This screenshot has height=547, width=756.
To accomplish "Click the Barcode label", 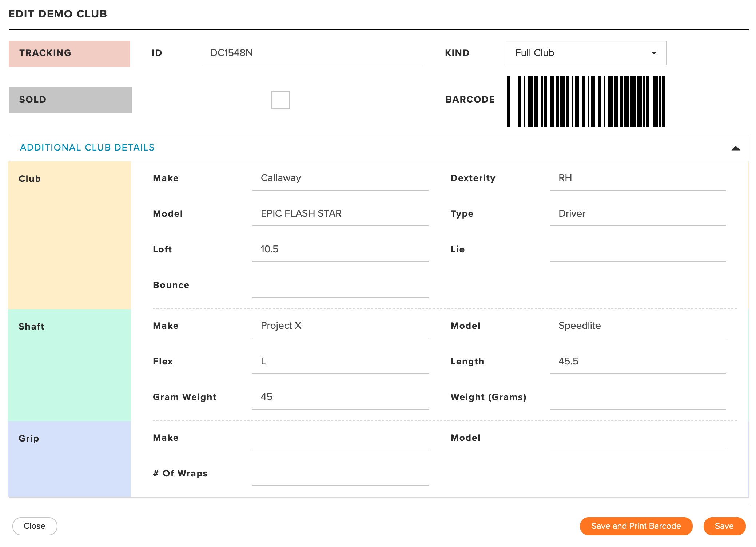I will coord(470,100).
